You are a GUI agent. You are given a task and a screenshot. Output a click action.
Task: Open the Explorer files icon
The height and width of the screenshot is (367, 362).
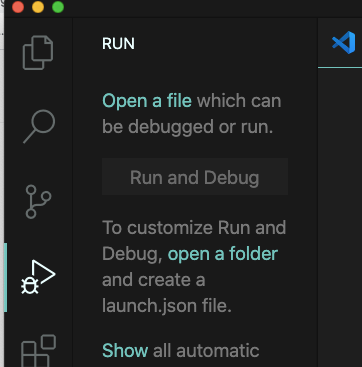(38, 53)
